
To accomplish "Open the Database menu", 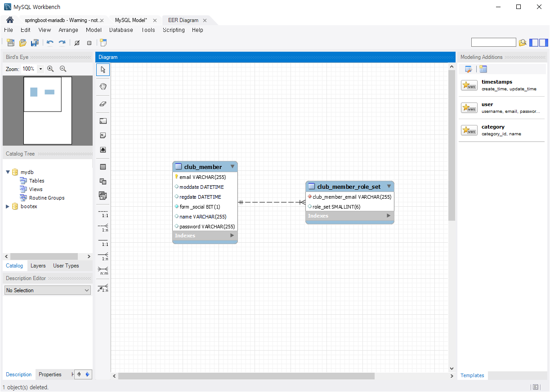I will 121,30.
